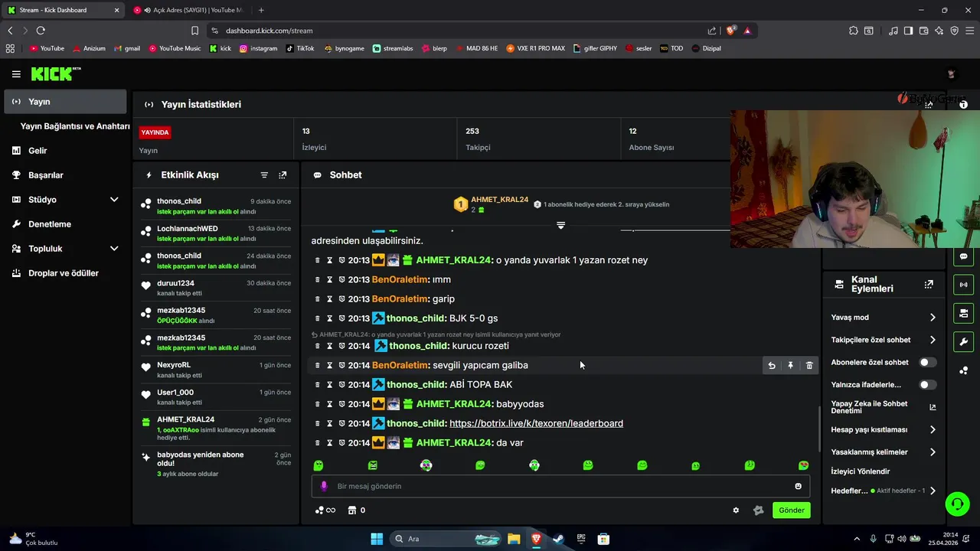Click İzleyici Yönlendir

coord(860,471)
